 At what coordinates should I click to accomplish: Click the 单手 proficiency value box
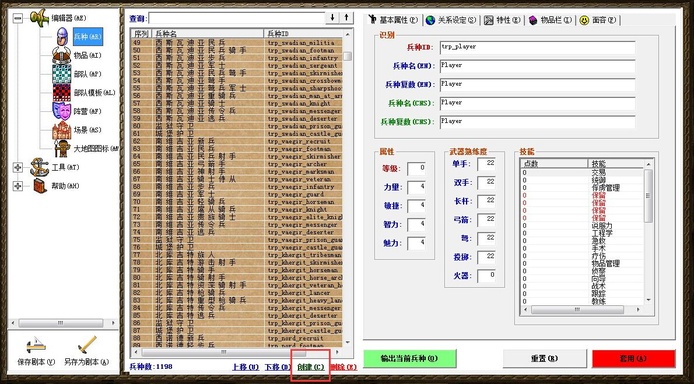(x=486, y=164)
